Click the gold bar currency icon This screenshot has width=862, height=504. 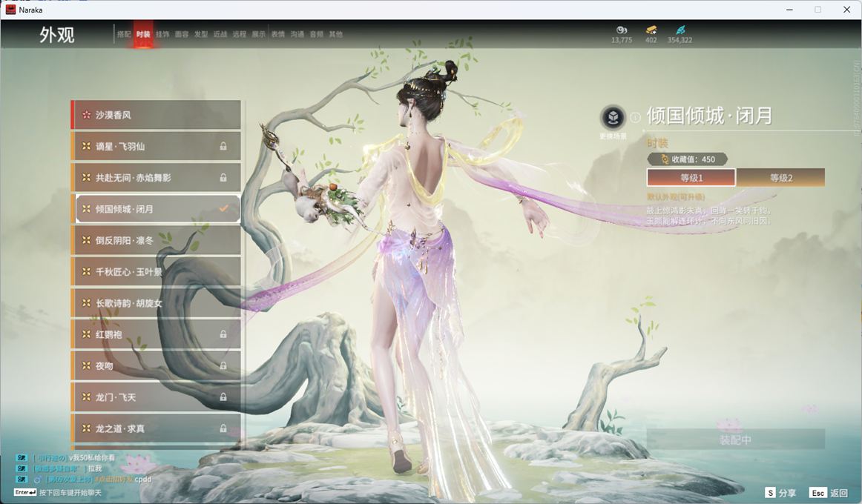pos(651,30)
